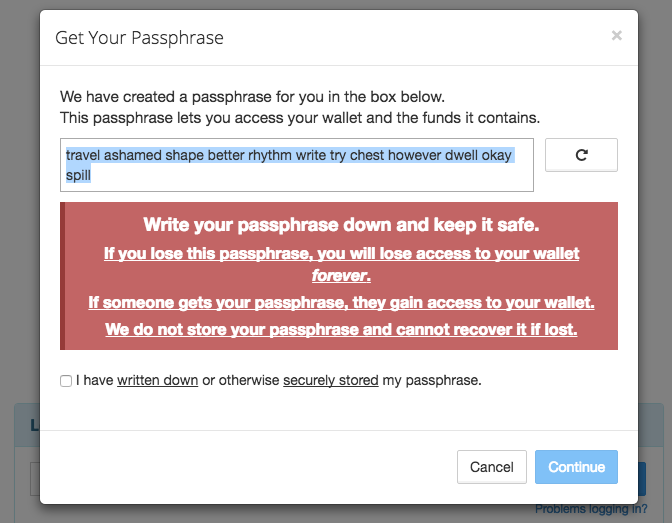This screenshot has height=523, width=672.
Task: Click "Write your passphrase down" warning heading
Action: pos(339,225)
